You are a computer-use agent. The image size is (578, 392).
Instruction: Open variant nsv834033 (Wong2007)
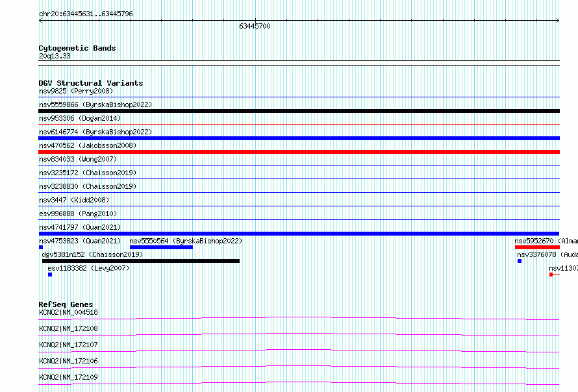[x=78, y=159]
